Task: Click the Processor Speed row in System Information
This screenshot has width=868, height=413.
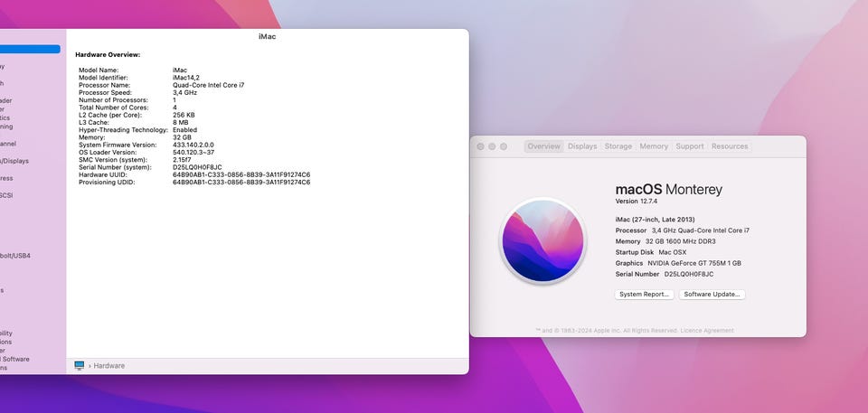Action: (137, 92)
